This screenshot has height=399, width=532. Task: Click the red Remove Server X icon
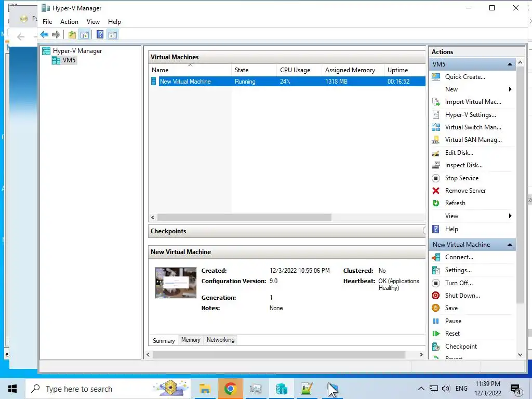point(436,191)
